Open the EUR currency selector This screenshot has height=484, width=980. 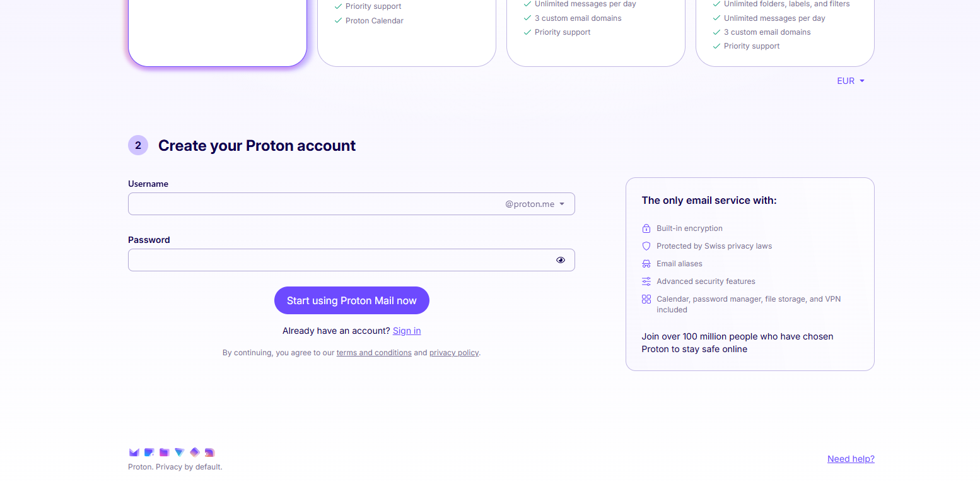[850, 81]
